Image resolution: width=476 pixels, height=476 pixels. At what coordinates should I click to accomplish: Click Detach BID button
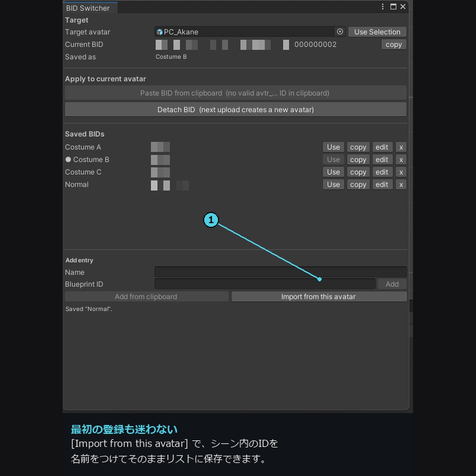click(236, 110)
